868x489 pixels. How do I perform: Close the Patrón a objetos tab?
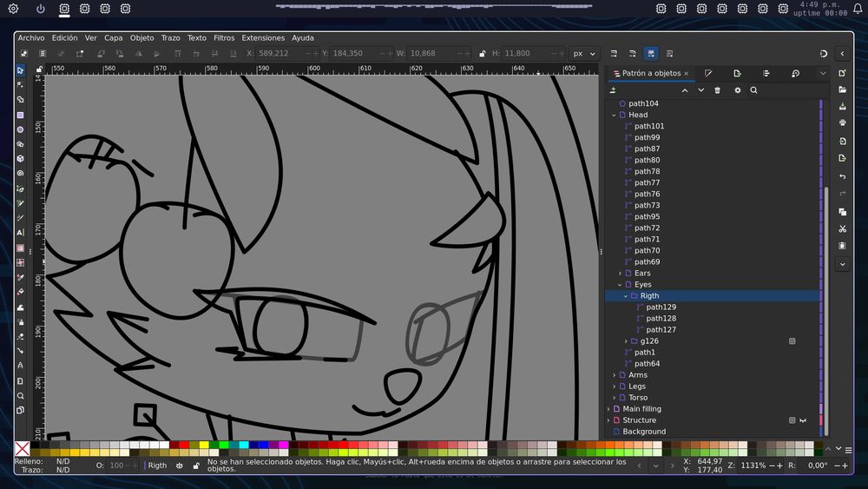(x=687, y=73)
